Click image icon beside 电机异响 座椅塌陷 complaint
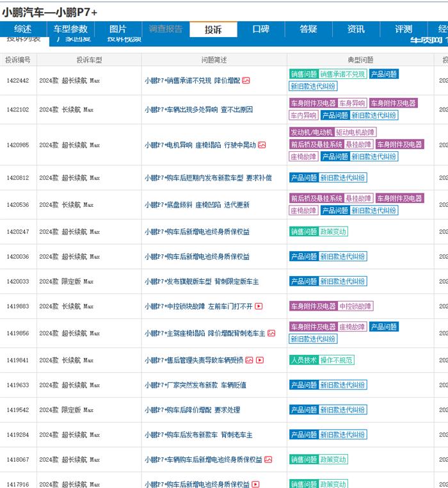The height and width of the screenshot is (488, 448). point(262,145)
